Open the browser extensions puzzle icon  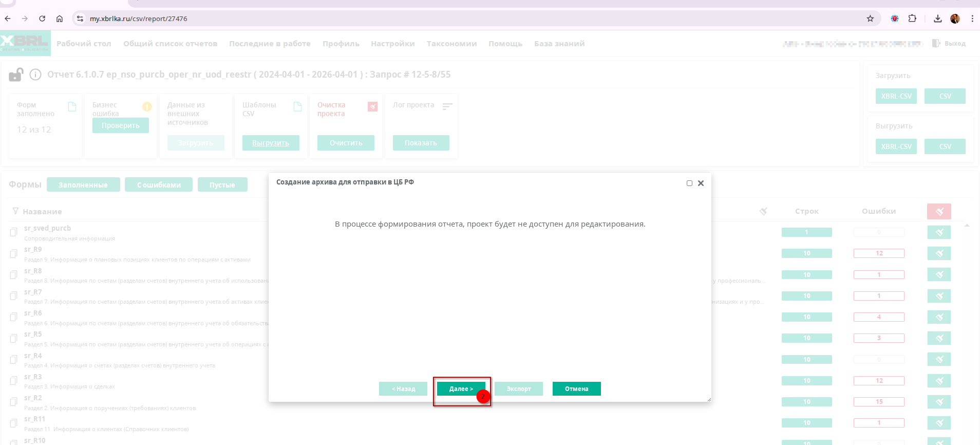tap(912, 18)
